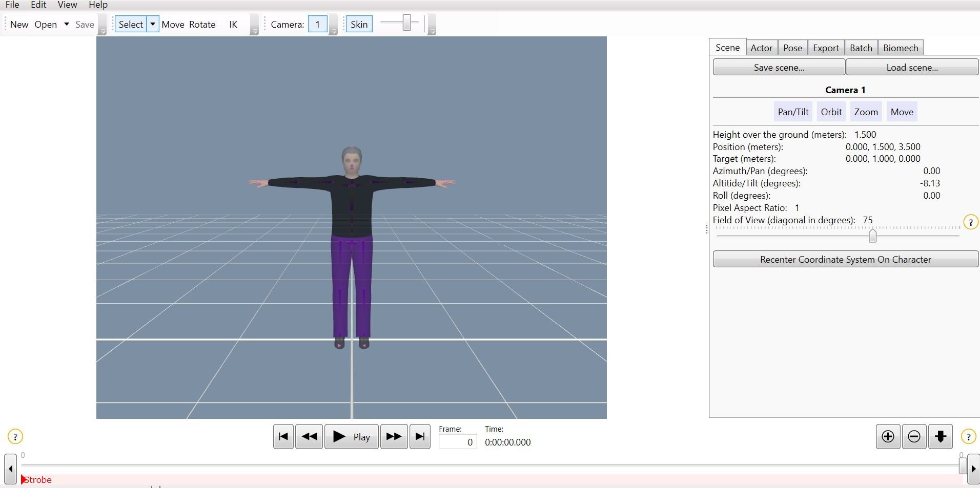Viewport: 980px width, 488px height.
Task: Enable Pan/Tilt camera mode
Action: [x=793, y=112]
